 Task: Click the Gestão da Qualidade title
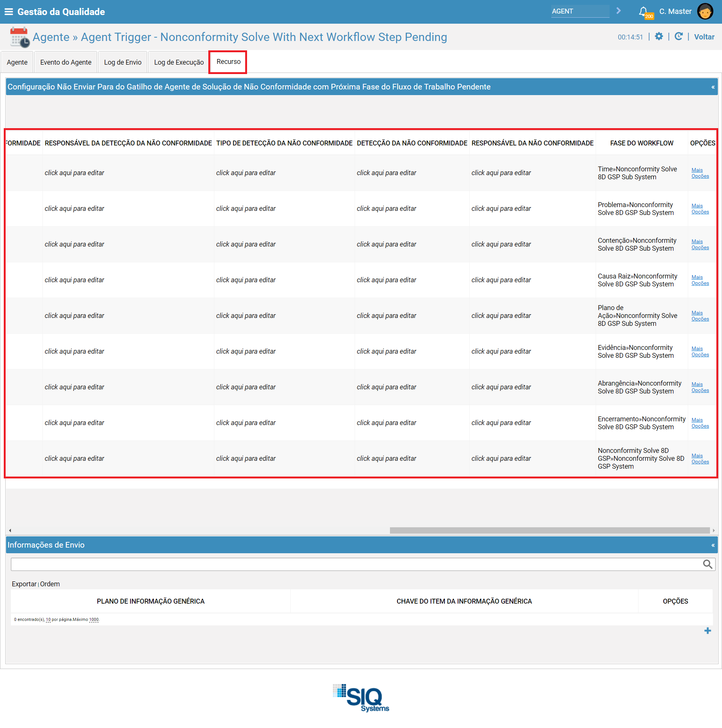point(61,12)
